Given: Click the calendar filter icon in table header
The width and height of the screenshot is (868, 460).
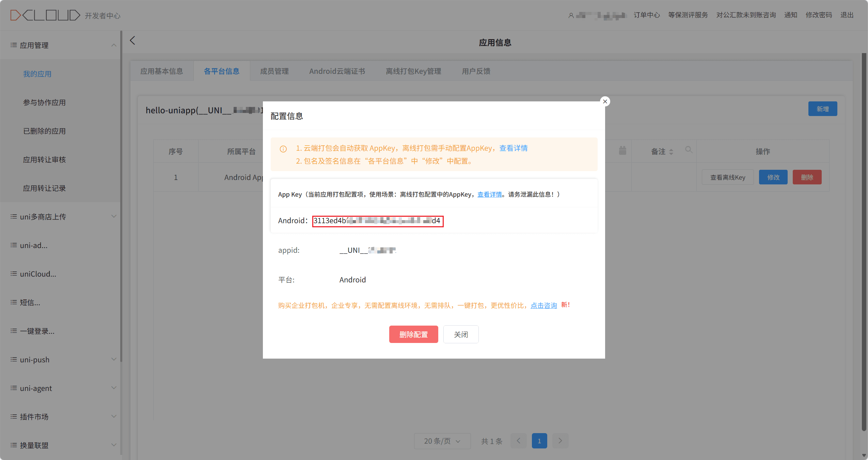Looking at the screenshot, I should click(622, 150).
